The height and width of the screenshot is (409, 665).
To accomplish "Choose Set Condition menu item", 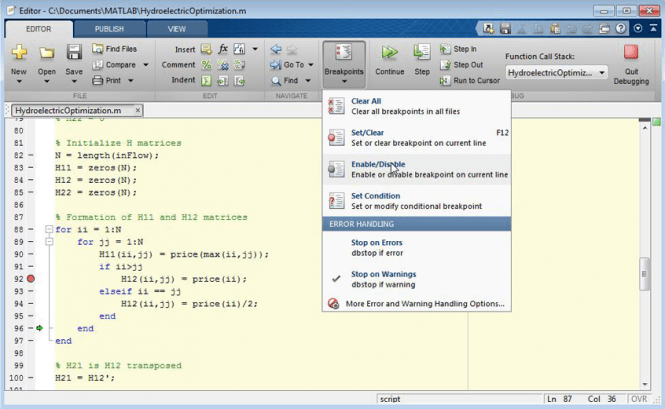I will 416,201.
